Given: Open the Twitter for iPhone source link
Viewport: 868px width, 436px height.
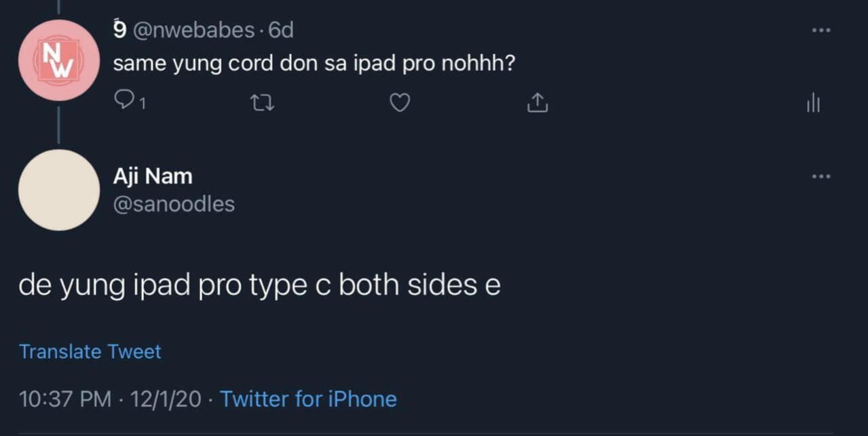Looking at the screenshot, I should (308, 399).
